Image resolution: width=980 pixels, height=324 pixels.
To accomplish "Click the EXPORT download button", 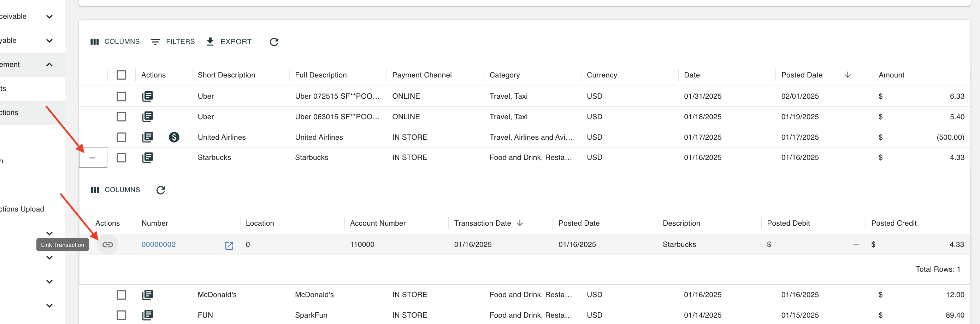I will tap(229, 41).
